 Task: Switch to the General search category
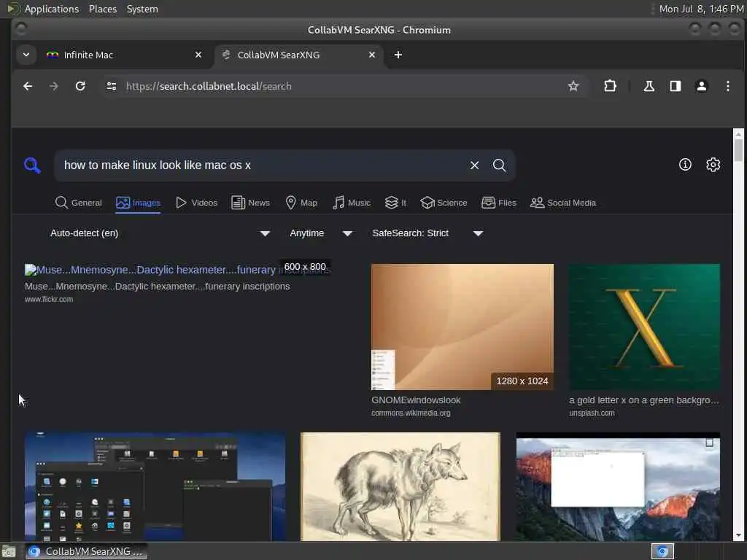pos(79,203)
